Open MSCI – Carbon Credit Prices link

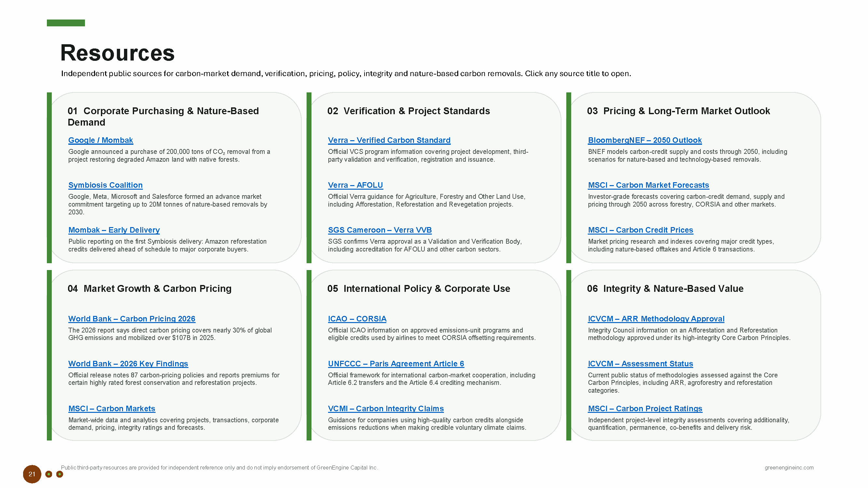(640, 230)
